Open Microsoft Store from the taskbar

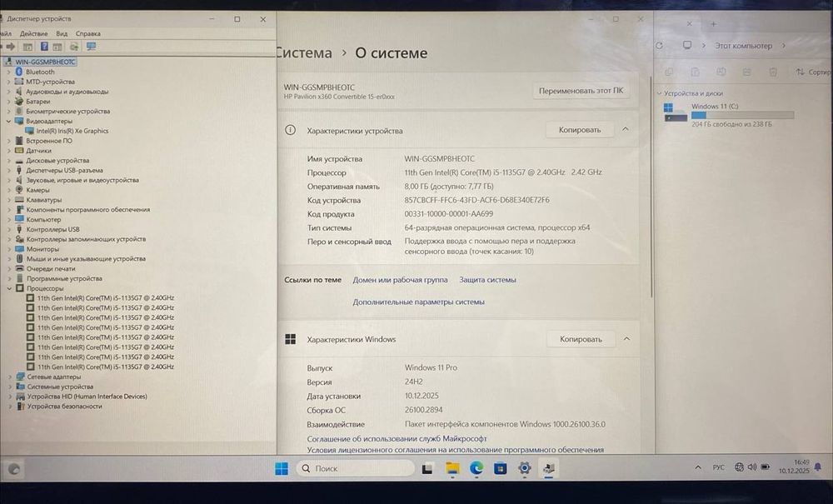[500, 468]
